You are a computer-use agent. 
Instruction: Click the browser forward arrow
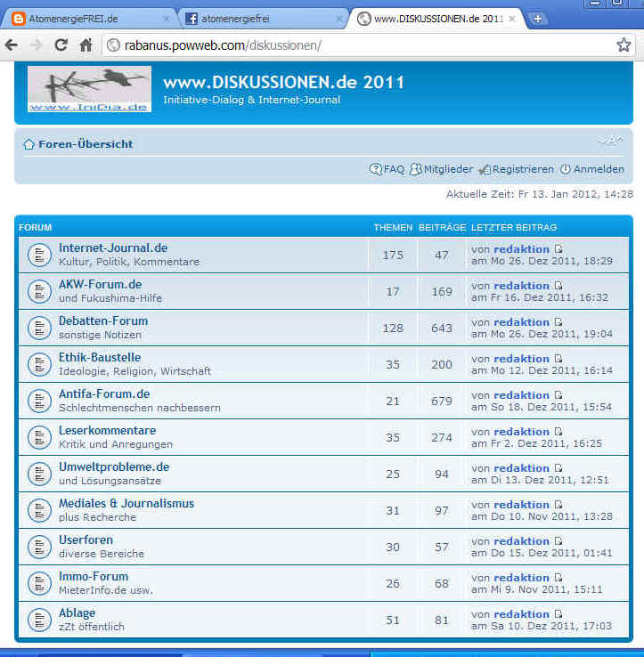(37, 45)
